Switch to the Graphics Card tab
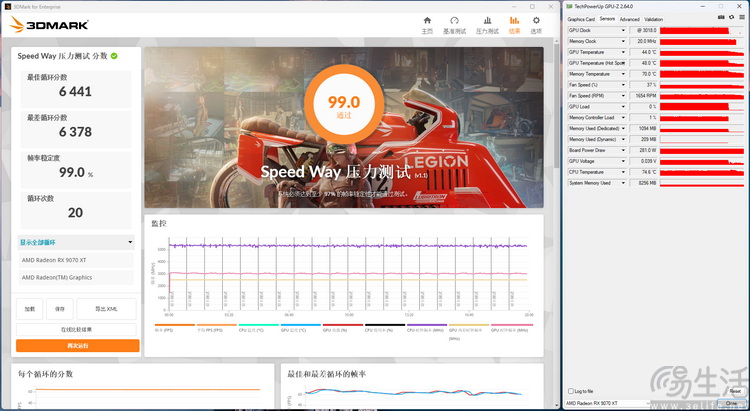Screen dimensions: 750x411 click(581, 19)
